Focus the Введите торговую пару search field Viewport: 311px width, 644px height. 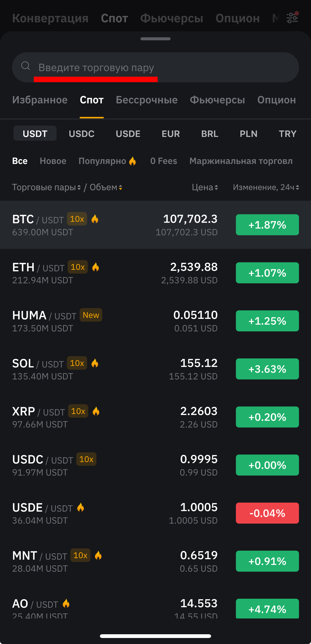pos(155,67)
